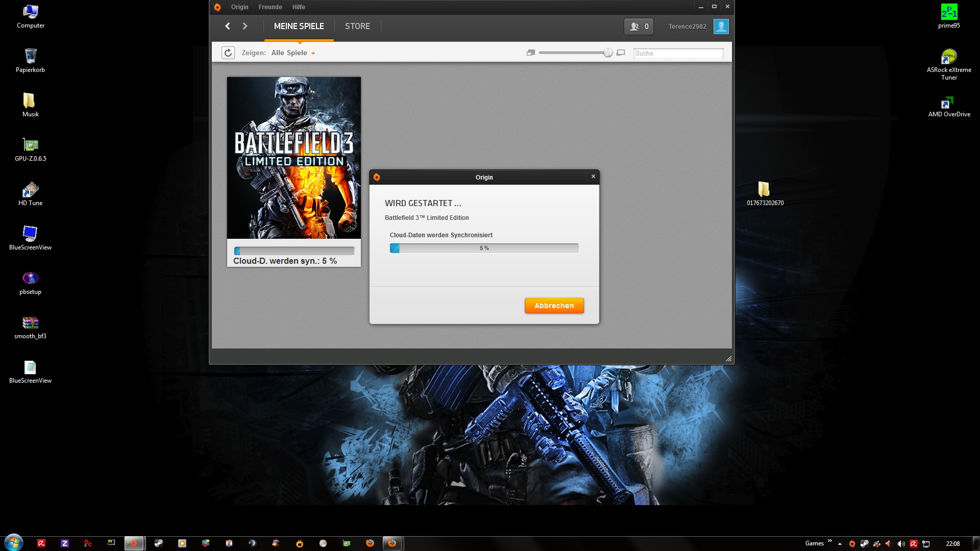
Task: Launch GPU-Z.0.6.5 from desktop
Action: tap(31, 149)
